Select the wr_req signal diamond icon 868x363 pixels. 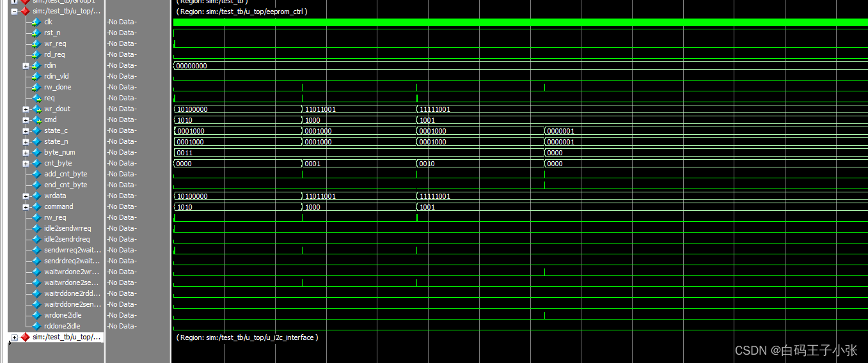36,43
